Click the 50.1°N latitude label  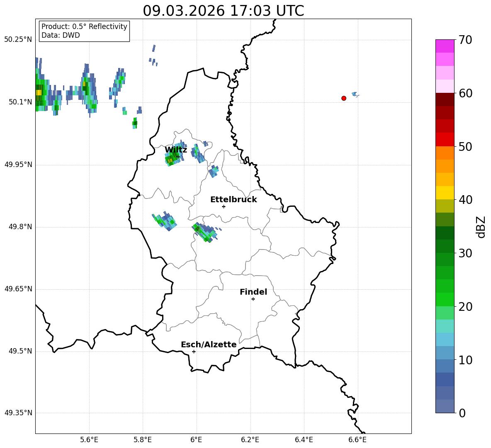pos(20,102)
